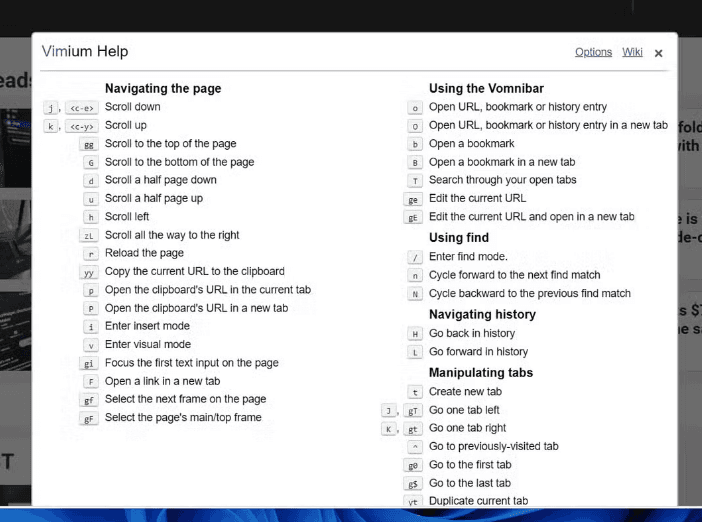Click the 'i' key badge for insert mode
This screenshot has height=522, width=702.
(91, 327)
